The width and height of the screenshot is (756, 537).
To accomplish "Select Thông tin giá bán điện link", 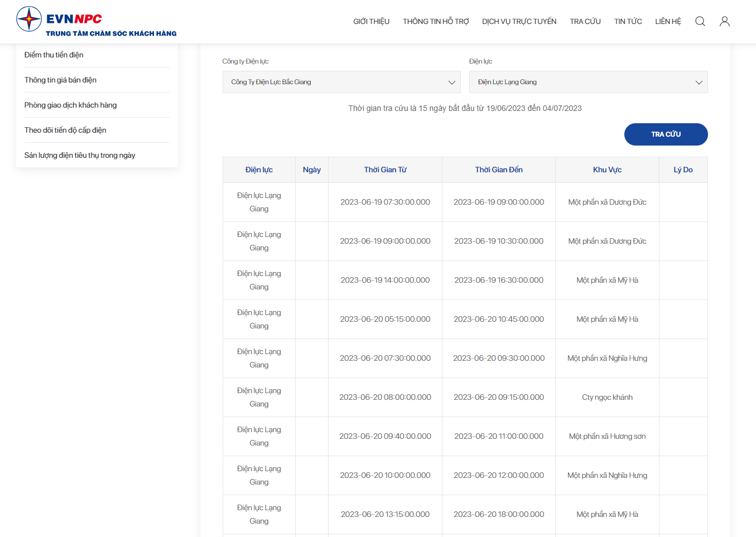I will 60,80.
